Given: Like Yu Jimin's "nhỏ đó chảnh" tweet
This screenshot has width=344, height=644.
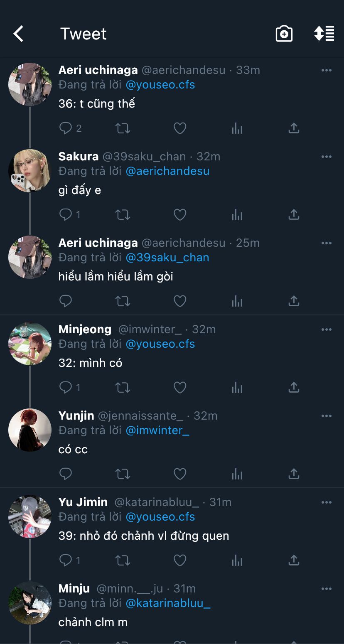Looking at the screenshot, I should click(x=179, y=560).
